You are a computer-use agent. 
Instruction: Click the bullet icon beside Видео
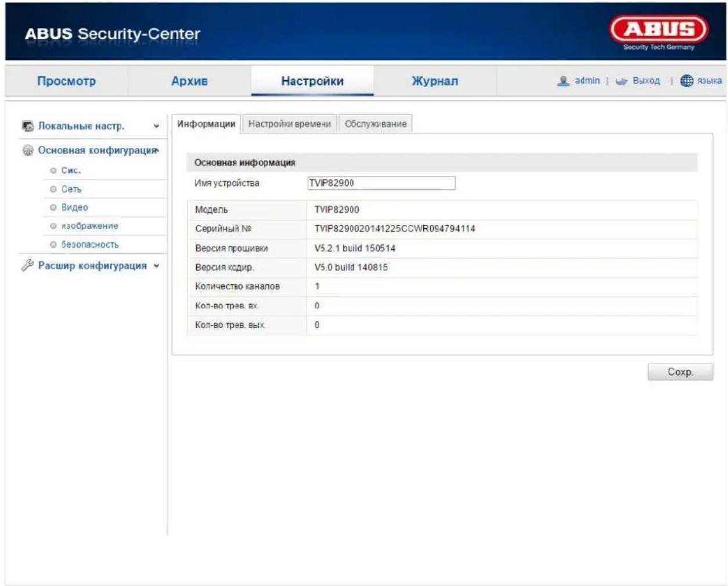point(53,207)
